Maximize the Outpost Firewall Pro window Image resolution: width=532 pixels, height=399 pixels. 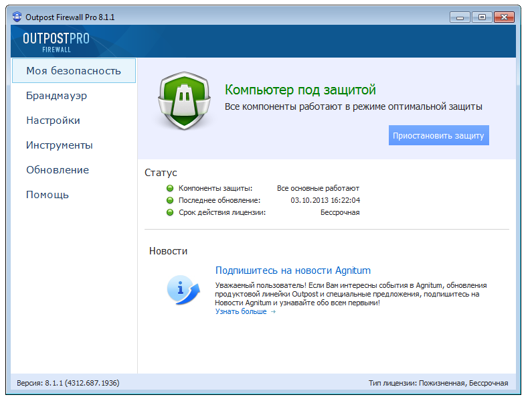coord(482,17)
